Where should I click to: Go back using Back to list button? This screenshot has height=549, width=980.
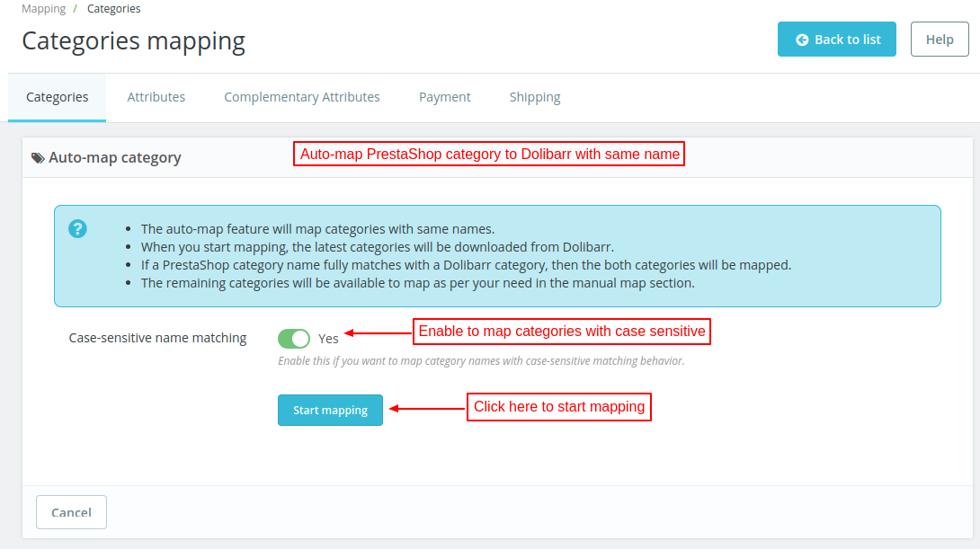(x=837, y=40)
